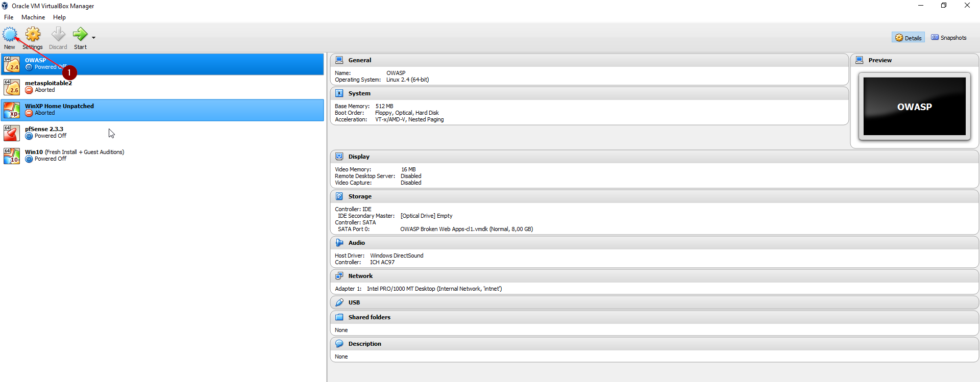Click 'VT-x/AMD-V, Nested Paging' acceleration value
Image resolution: width=980 pixels, height=382 pixels.
coord(409,119)
